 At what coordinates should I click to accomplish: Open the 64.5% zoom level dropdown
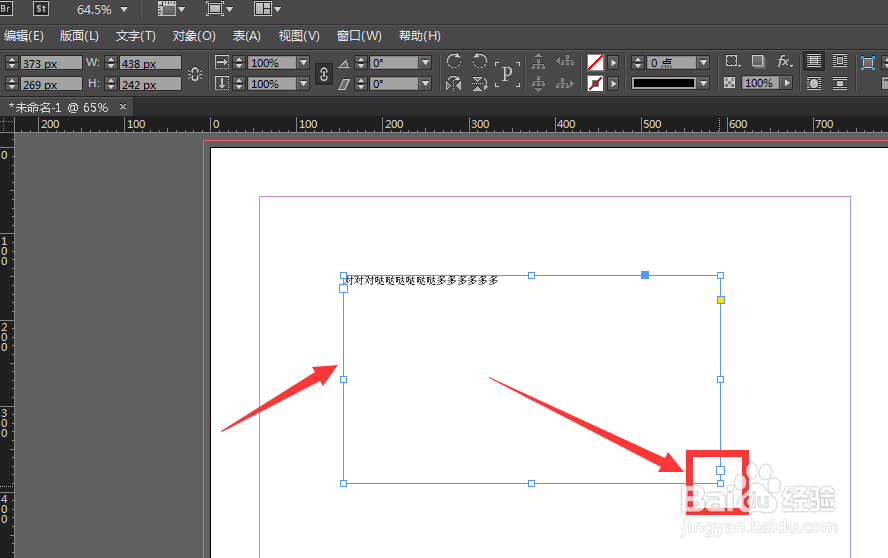point(124,10)
